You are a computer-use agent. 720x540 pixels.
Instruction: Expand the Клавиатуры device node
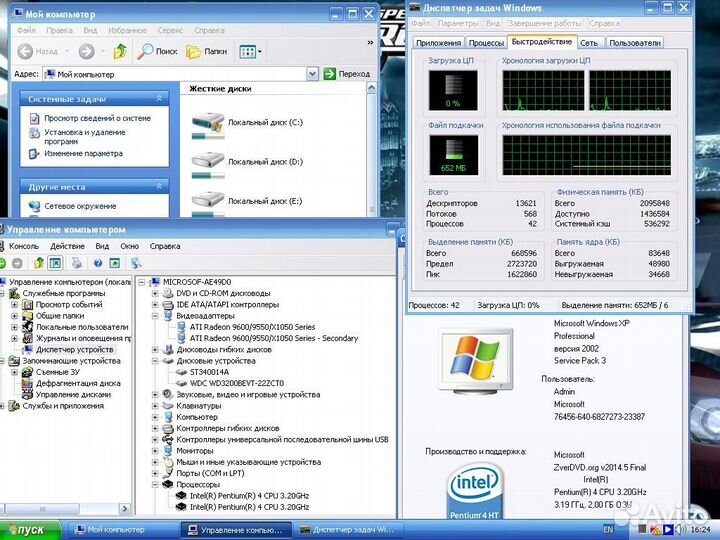(155, 406)
